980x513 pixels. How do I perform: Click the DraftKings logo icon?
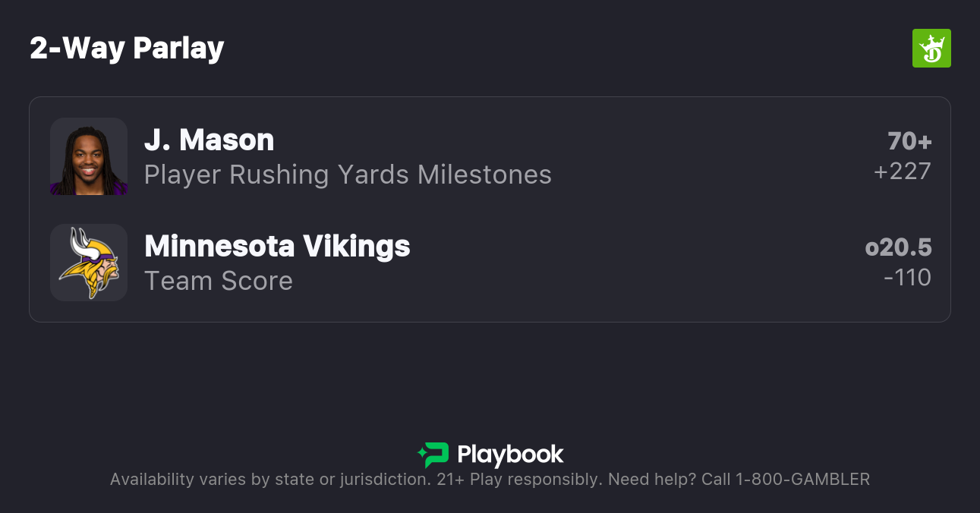pyautogui.click(x=931, y=49)
